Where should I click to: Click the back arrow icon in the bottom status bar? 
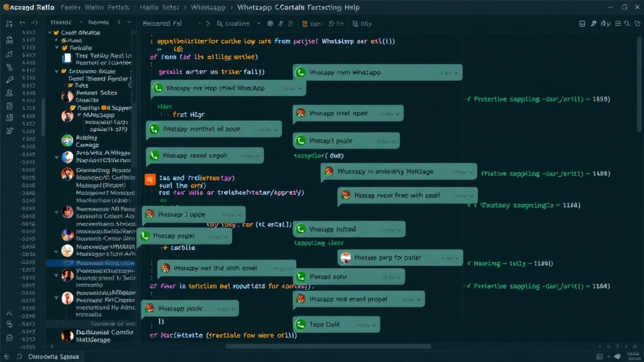coord(7,357)
